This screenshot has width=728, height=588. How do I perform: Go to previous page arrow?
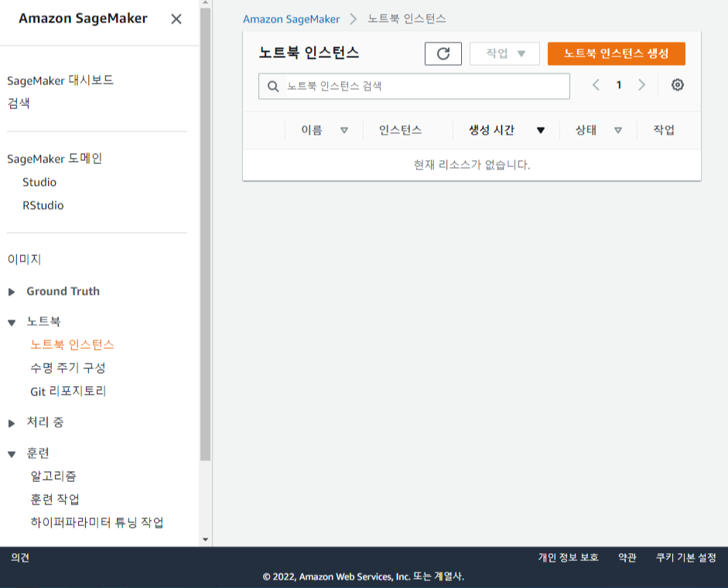tap(596, 85)
